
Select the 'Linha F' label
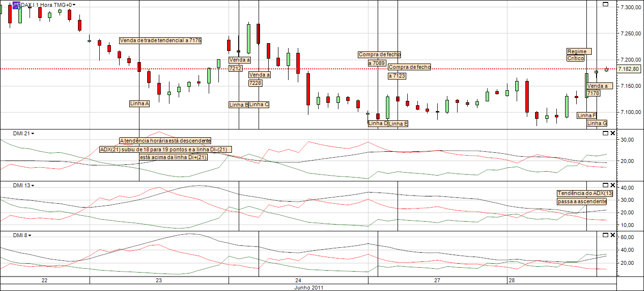(587, 115)
